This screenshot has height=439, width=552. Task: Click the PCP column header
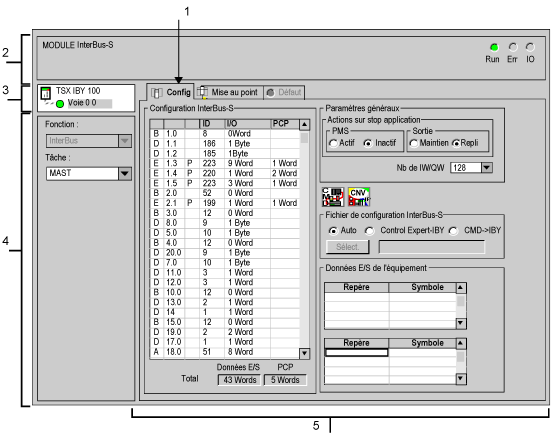click(x=285, y=124)
